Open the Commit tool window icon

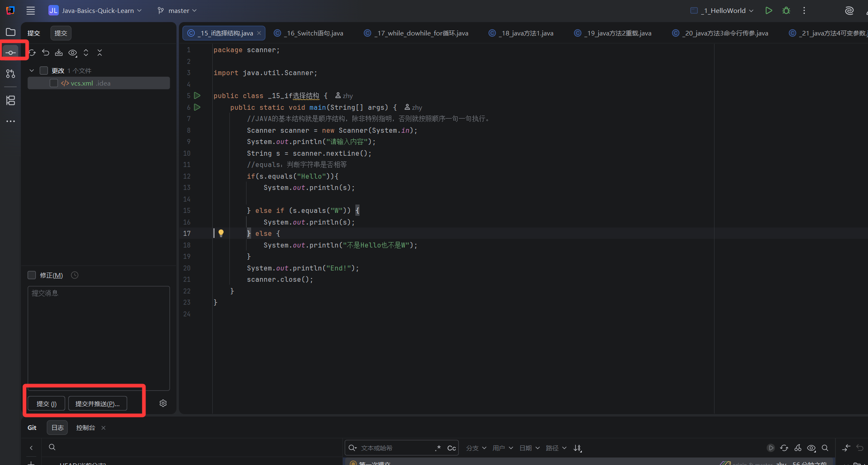[x=11, y=52]
